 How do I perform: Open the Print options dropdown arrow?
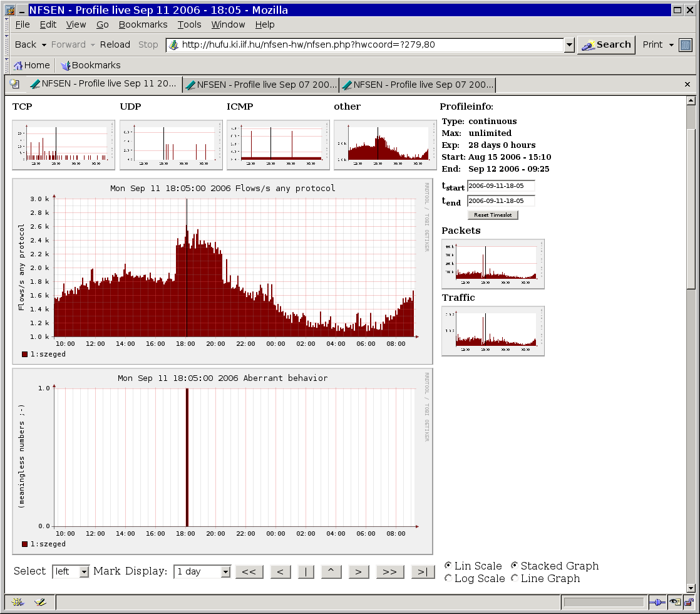point(671,44)
